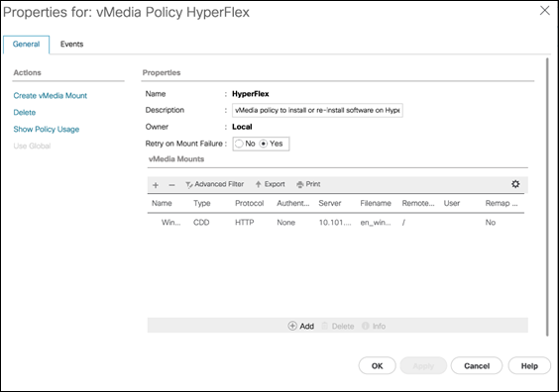Click the circled plus Add icon below the table

tap(292, 326)
